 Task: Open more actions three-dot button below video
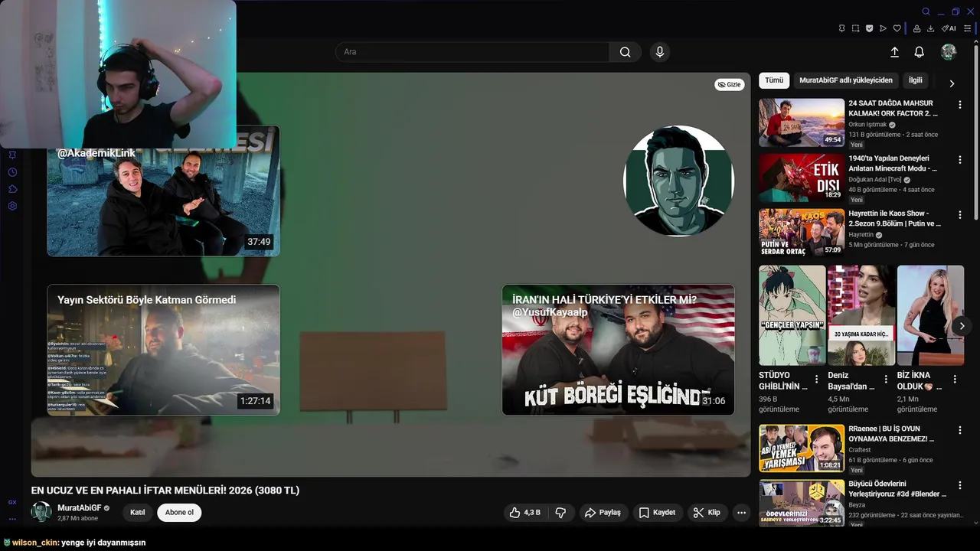(x=741, y=513)
